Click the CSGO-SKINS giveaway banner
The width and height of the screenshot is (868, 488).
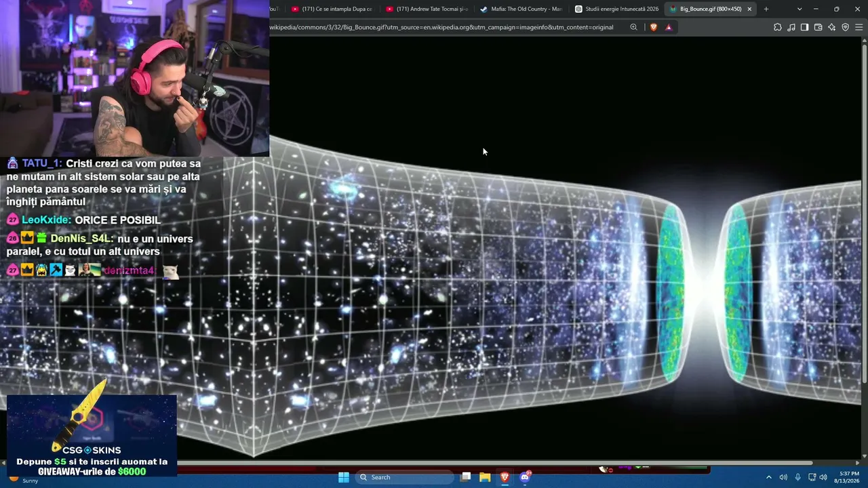[92, 435]
